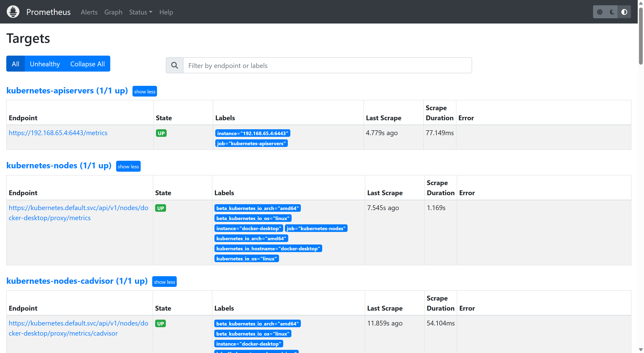This screenshot has width=644, height=353.
Task: Click the kubernetes_io_arch="amd64" label in kubernetes-nodes
Action: click(251, 238)
